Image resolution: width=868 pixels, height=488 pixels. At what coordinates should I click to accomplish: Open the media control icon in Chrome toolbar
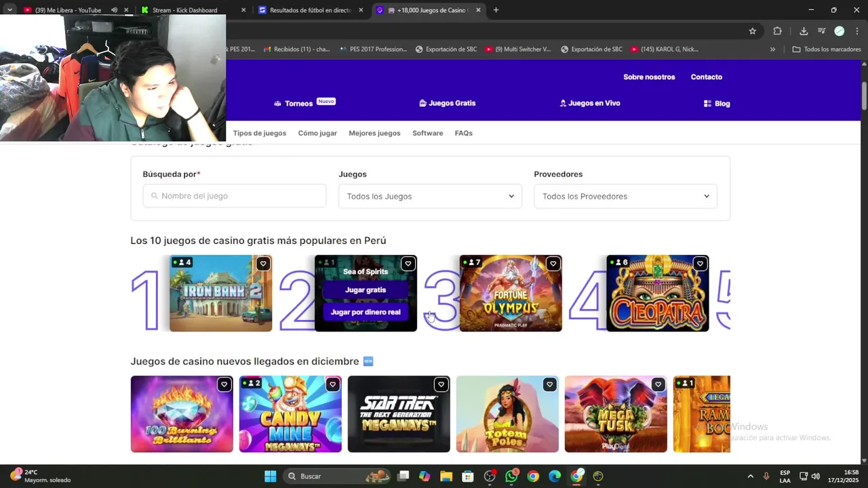(x=821, y=31)
